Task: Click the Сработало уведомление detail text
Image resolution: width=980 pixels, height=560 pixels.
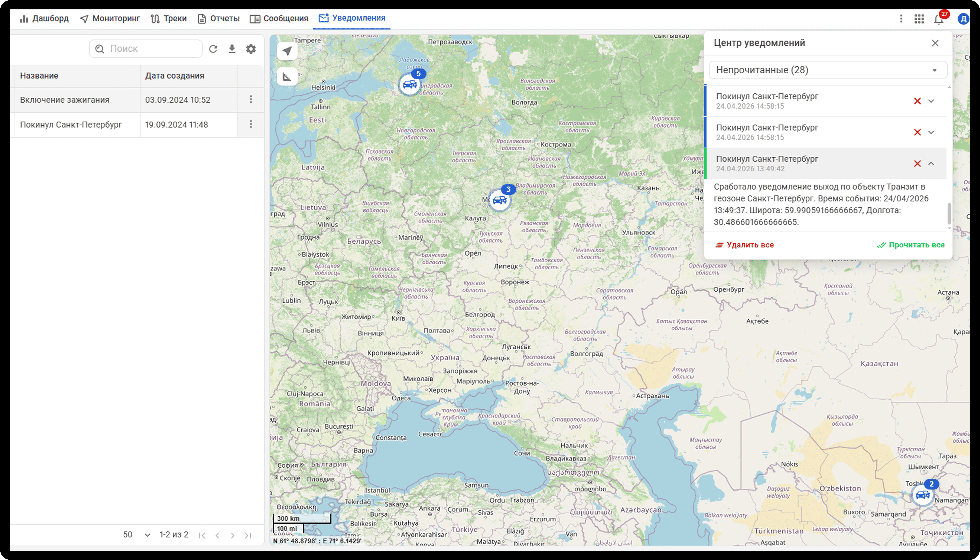Action: [x=822, y=204]
